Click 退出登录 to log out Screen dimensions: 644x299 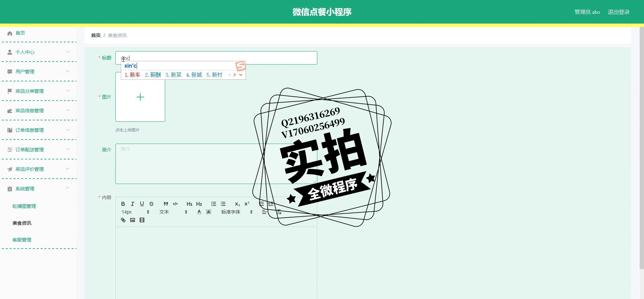point(618,12)
